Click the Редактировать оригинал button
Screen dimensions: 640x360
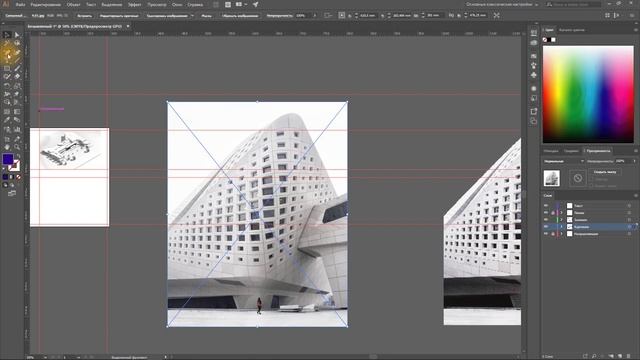[119, 16]
